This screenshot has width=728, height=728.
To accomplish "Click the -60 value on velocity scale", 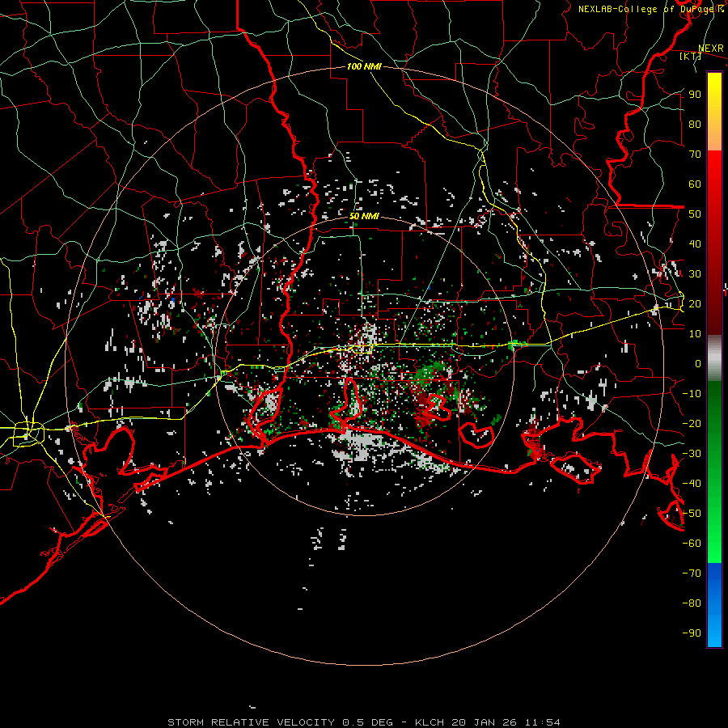I will click(692, 544).
